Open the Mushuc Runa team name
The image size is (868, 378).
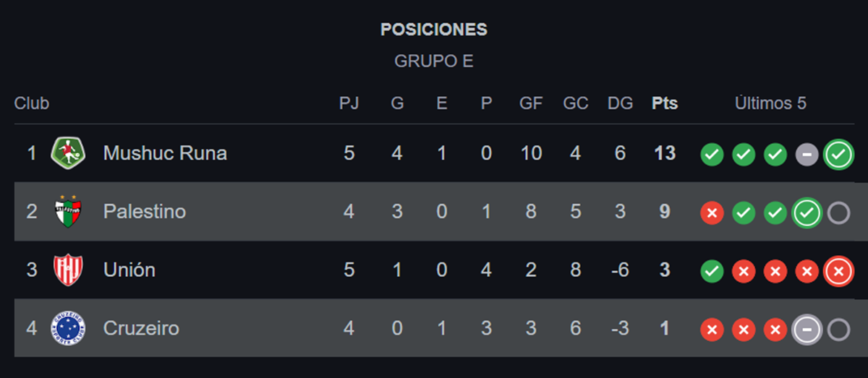click(165, 153)
